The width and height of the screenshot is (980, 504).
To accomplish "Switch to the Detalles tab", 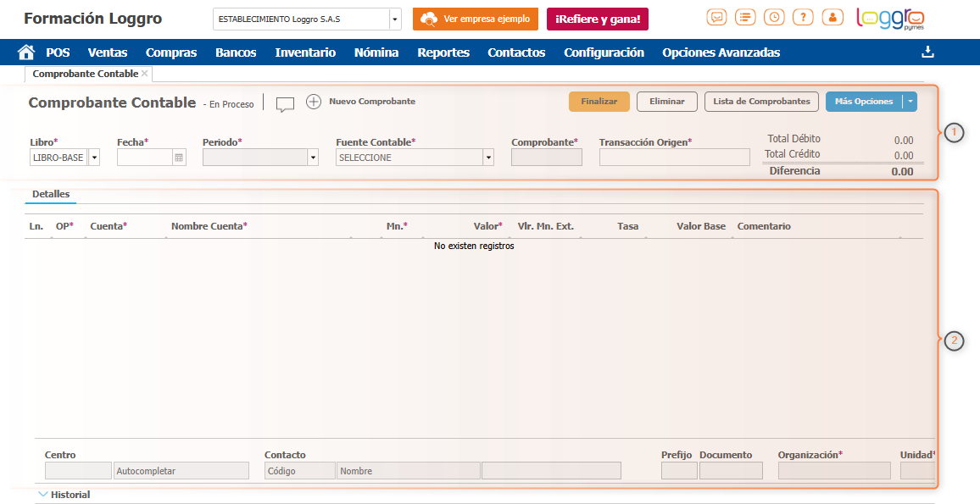I will coord(50,194).
